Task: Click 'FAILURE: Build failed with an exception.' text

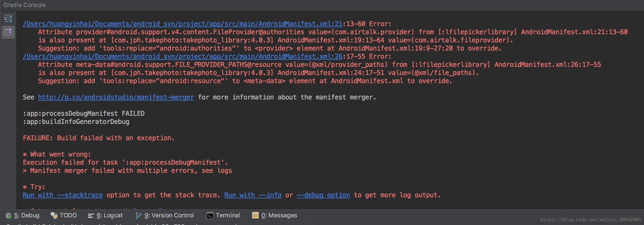Action: [x=99, y=138]
